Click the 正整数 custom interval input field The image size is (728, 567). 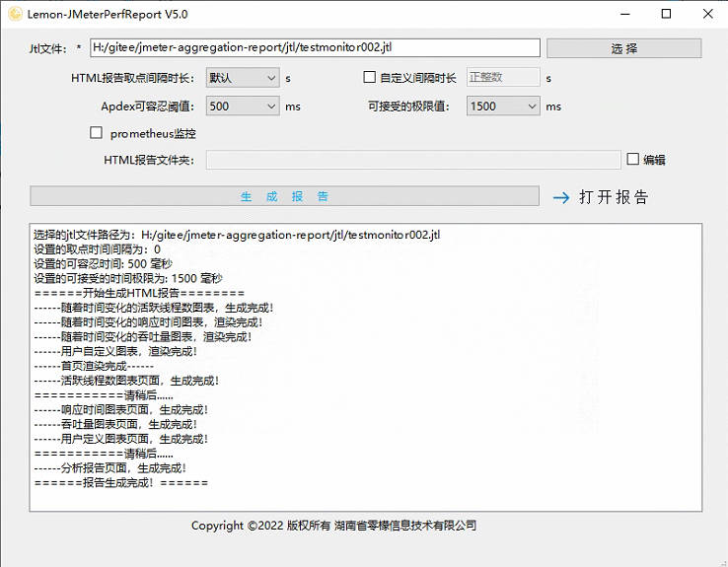(503, 77)
